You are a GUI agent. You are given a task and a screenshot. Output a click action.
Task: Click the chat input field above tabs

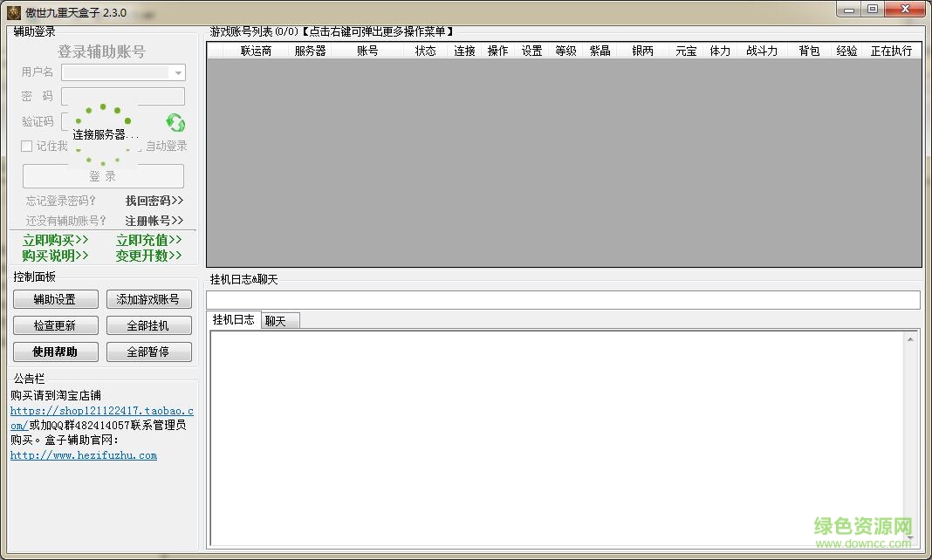(x=563, y=300)
